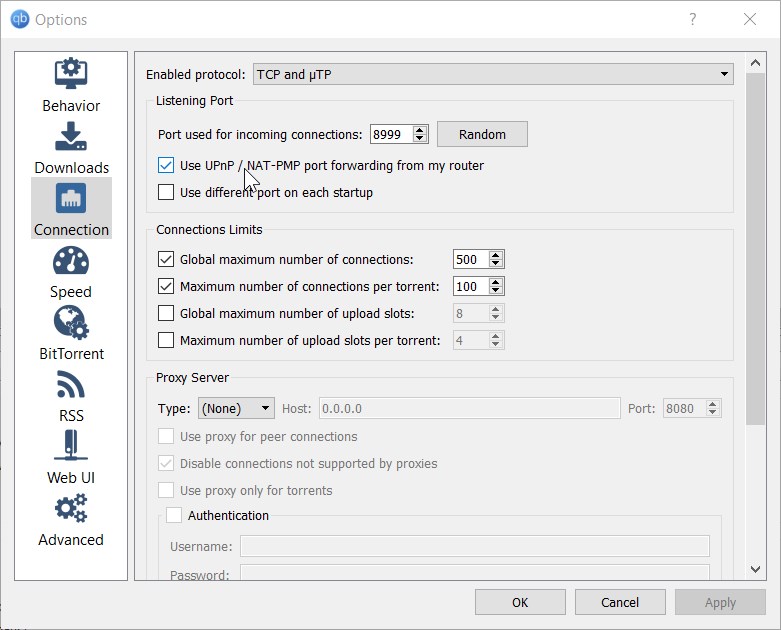
Task: Switch to the BitTorrent tab label
Action: pyautogui.click(x=71, y=354)
